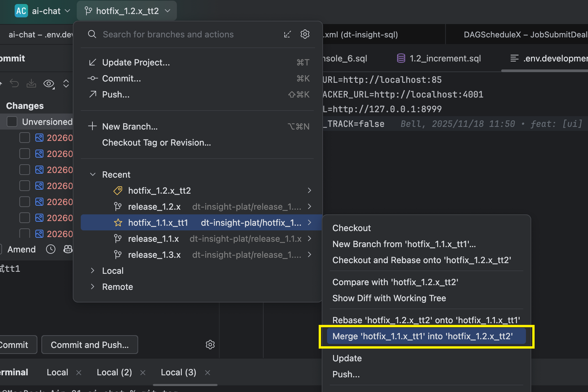
Task: Click star icon of hotfix_1.1.x_tt1 branch
Action: click(118, 223)
